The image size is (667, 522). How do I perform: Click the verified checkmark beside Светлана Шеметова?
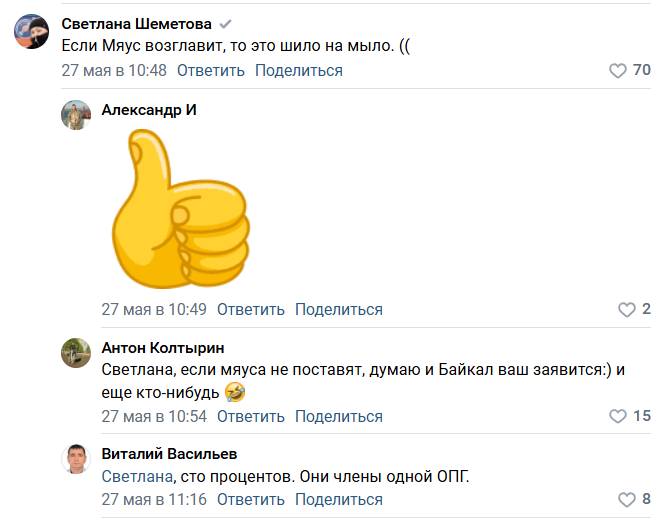[225, 24]
